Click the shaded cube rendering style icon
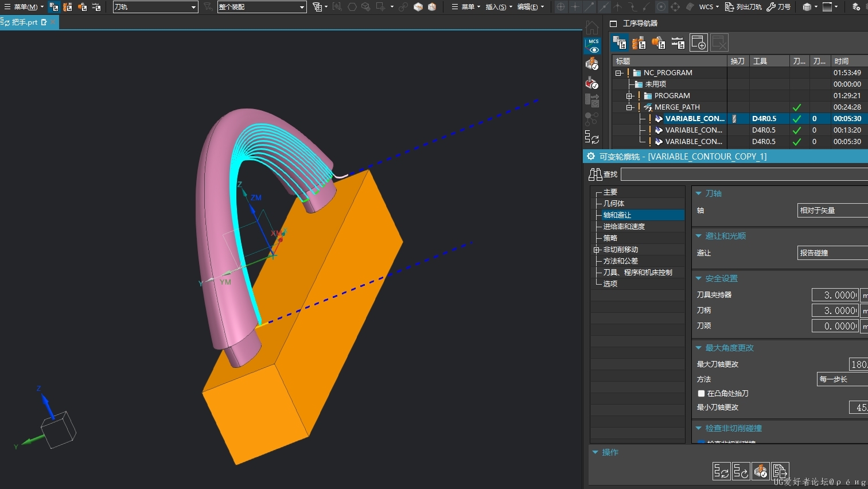 807,7
